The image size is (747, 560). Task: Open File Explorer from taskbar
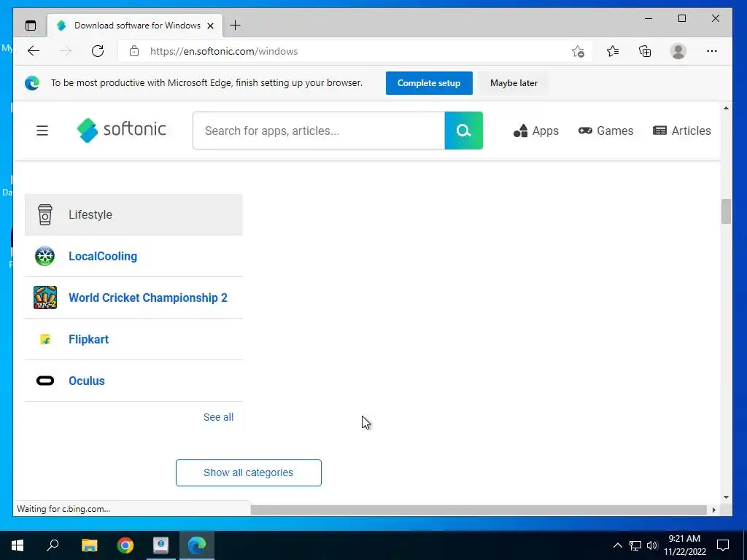(x=90, y=545)
